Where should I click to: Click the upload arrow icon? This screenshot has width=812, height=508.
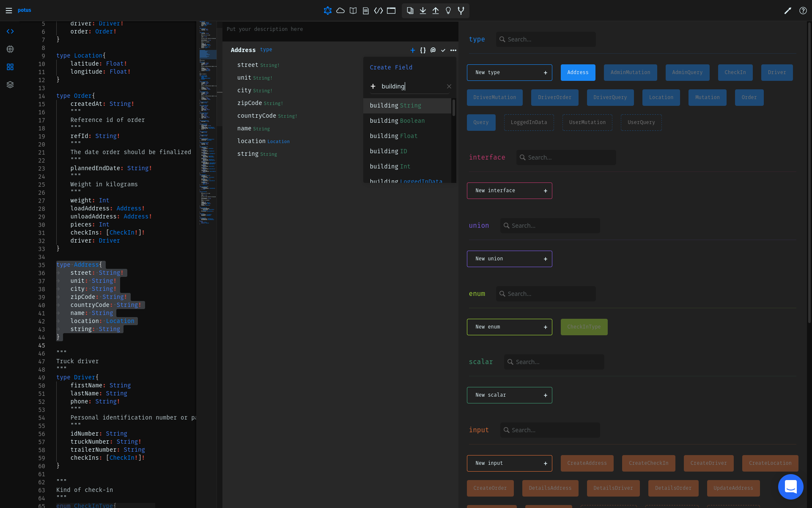click(x=436, y=11)
